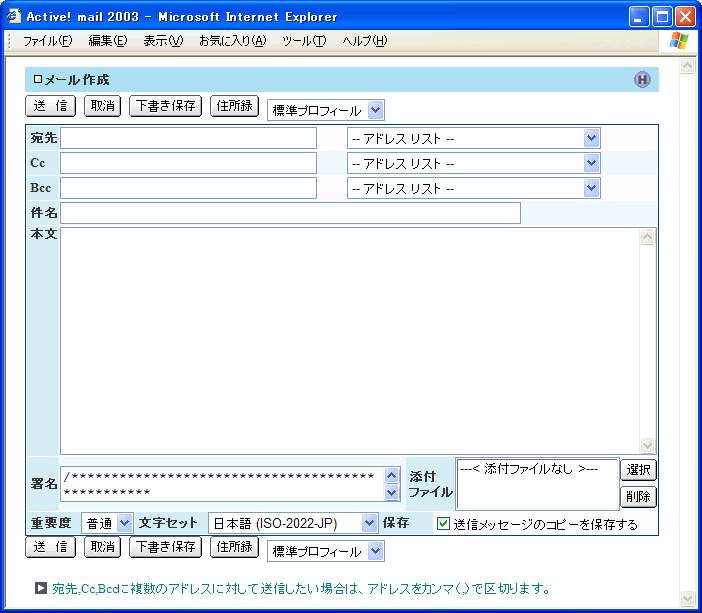This screenshot has width=702, height=613.
Task: Expand the Bcc address list dropdown
Action: pyautogui.click(x=474, y=189)
